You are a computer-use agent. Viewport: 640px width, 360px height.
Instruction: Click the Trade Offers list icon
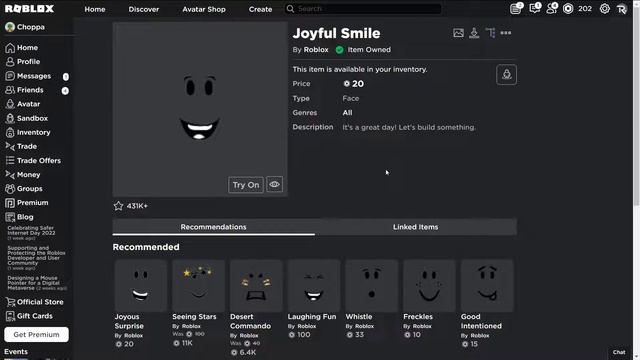10,160
